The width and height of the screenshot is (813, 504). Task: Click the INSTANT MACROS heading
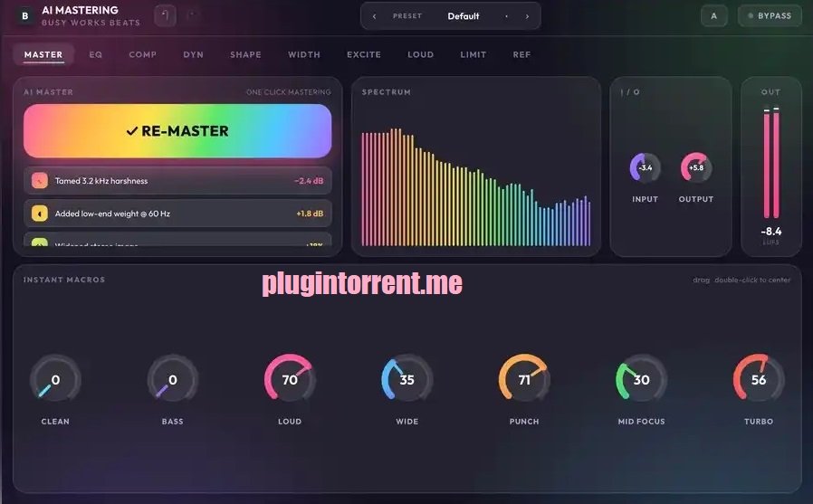point(64,280)
